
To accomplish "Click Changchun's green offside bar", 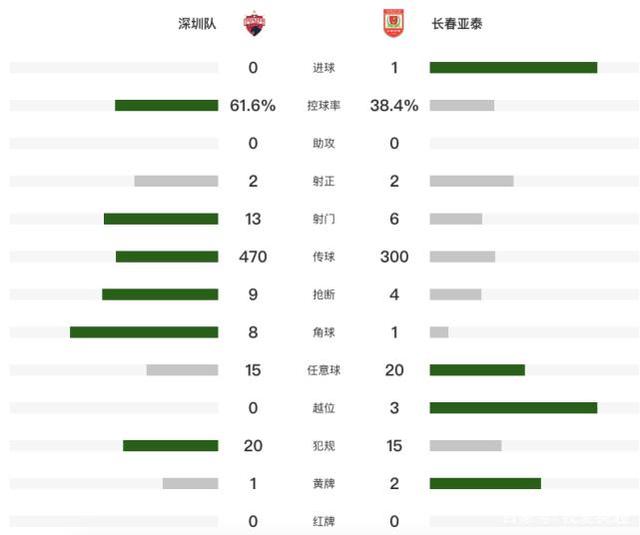I will (x=513, y=408).
